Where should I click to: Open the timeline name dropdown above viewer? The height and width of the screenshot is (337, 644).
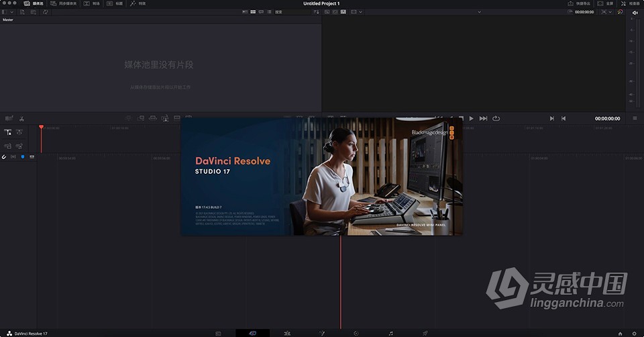479,12
